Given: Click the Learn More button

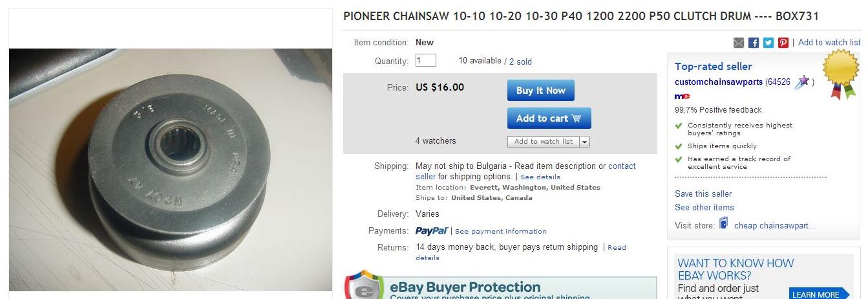Looking at the screenshot, I should click(817, 294).
